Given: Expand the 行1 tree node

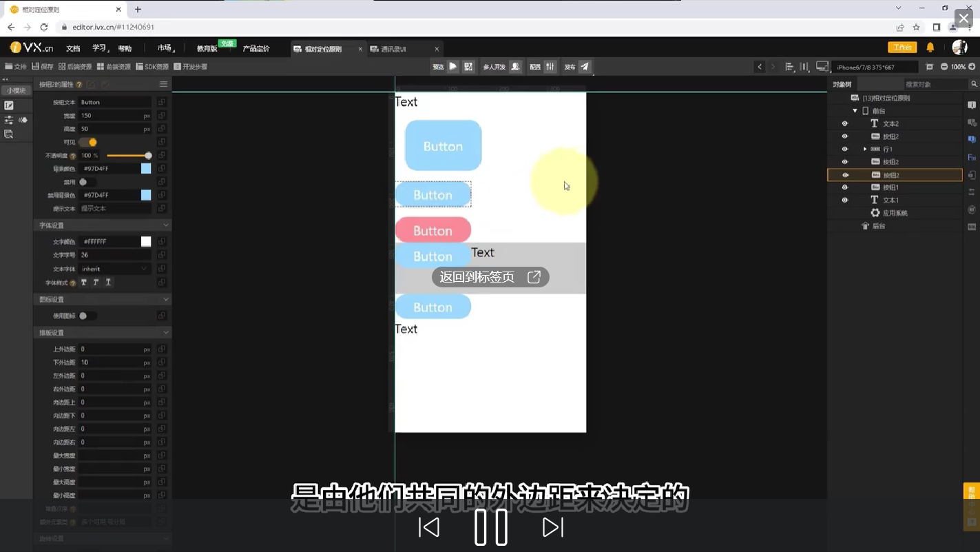Looking at the screenshot, I should coord(865,149).
